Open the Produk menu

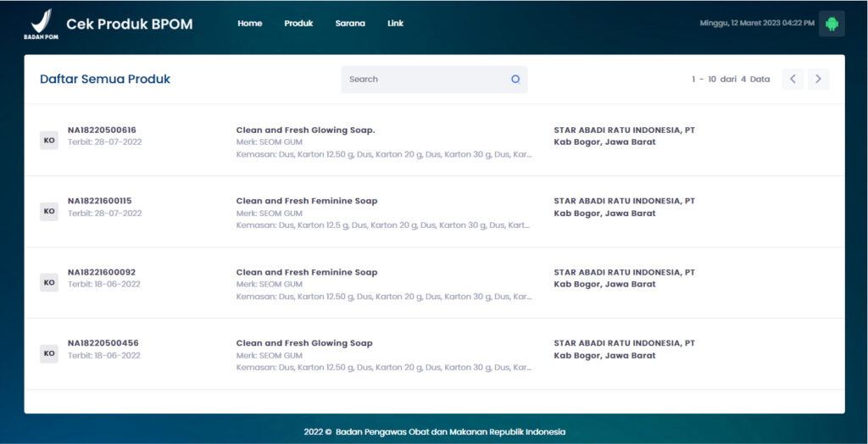298,24
